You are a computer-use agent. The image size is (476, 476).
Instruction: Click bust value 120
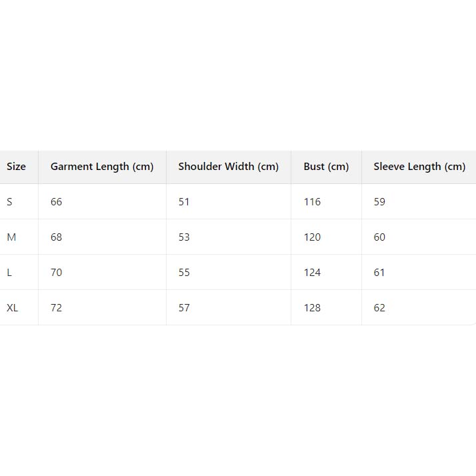pos(312,237)
